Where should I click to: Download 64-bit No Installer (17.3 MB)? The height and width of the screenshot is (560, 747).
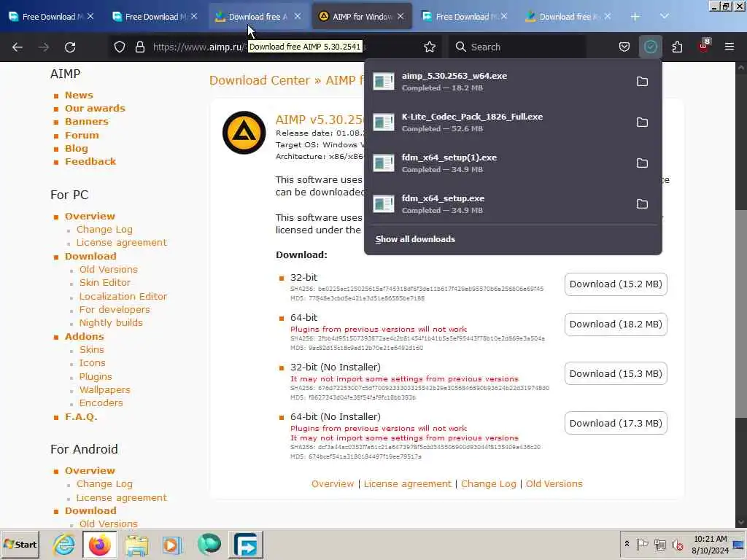(x=616, y=423)
